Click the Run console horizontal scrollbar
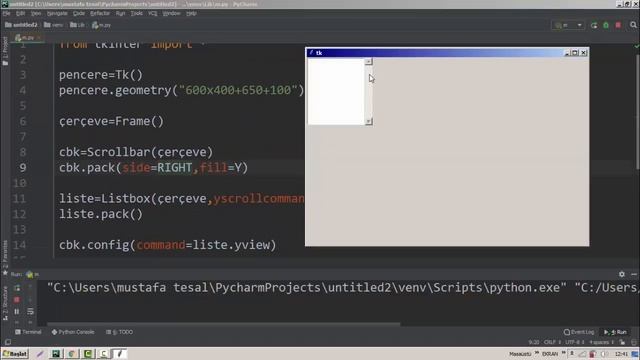 pos(224,324)
